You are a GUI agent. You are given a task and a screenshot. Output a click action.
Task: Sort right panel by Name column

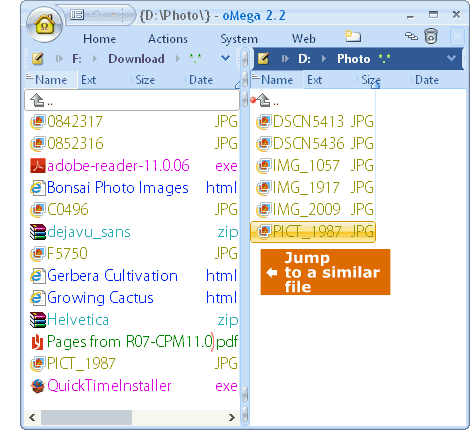[x=277, y=80]
